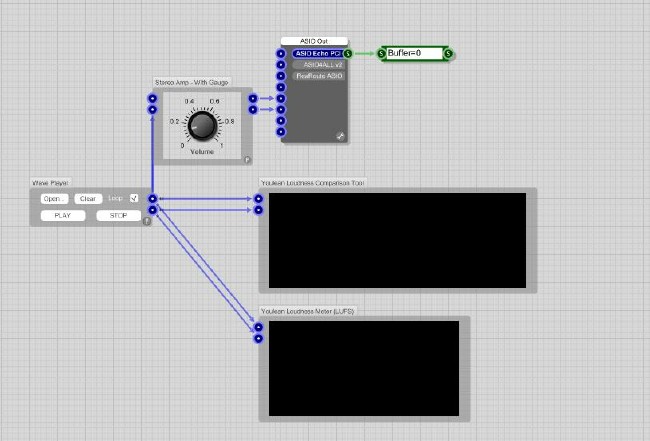Screen dimensions: 650x441
Task: Open Wave Player properties corner icon
Action: click(146, 221)
